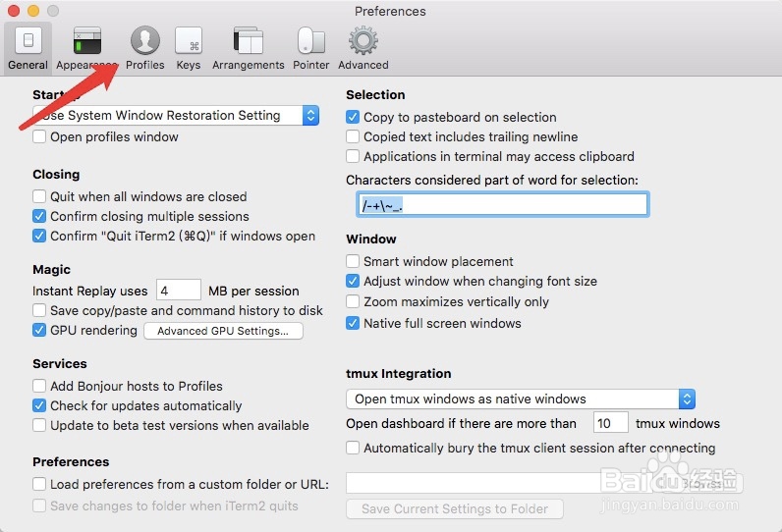Click "MB per session" label
782x532 pixels.
click(x=253, y=291)
